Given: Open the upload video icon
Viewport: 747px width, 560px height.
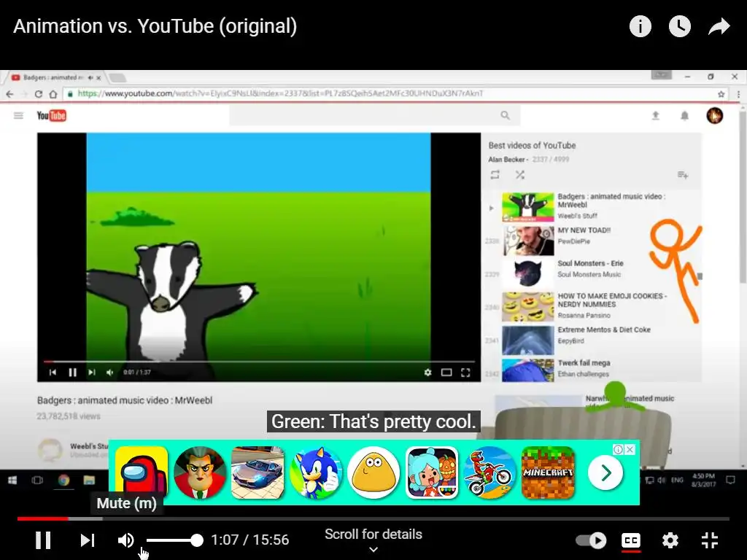Looking at the screenshot, I should (656, 115).
